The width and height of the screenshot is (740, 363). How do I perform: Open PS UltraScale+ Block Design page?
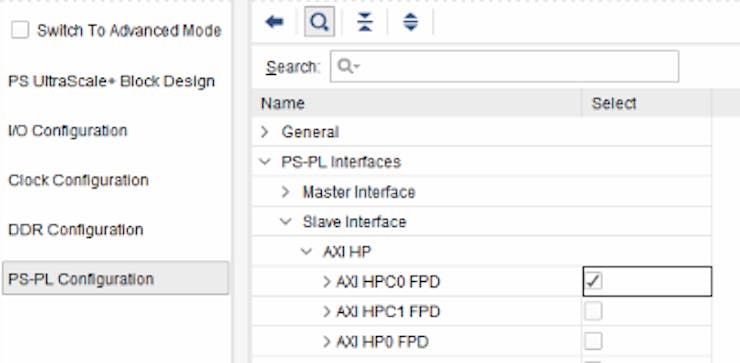(112, 82)
